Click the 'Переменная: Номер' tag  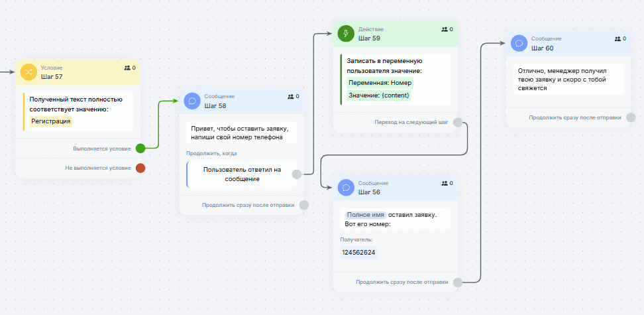[380, 83]
